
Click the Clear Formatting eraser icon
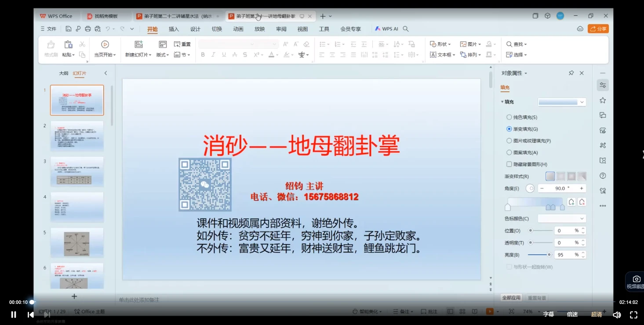[306, 44]
